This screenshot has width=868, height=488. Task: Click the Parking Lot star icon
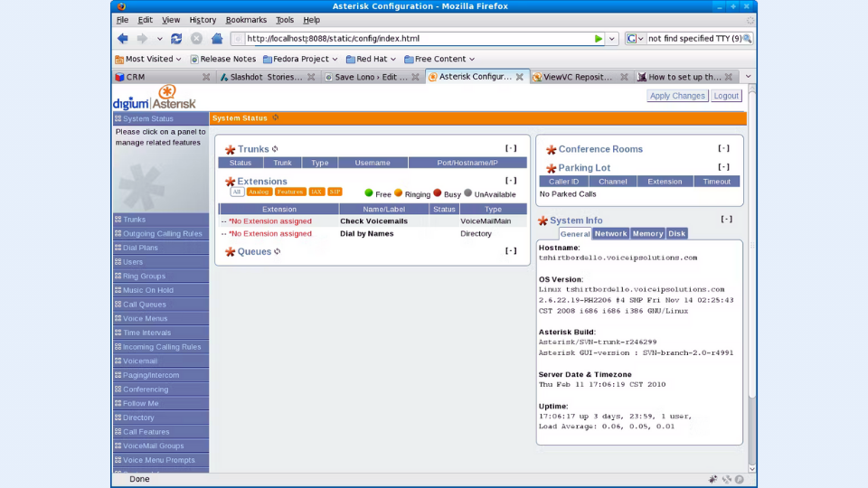point(551,168)
